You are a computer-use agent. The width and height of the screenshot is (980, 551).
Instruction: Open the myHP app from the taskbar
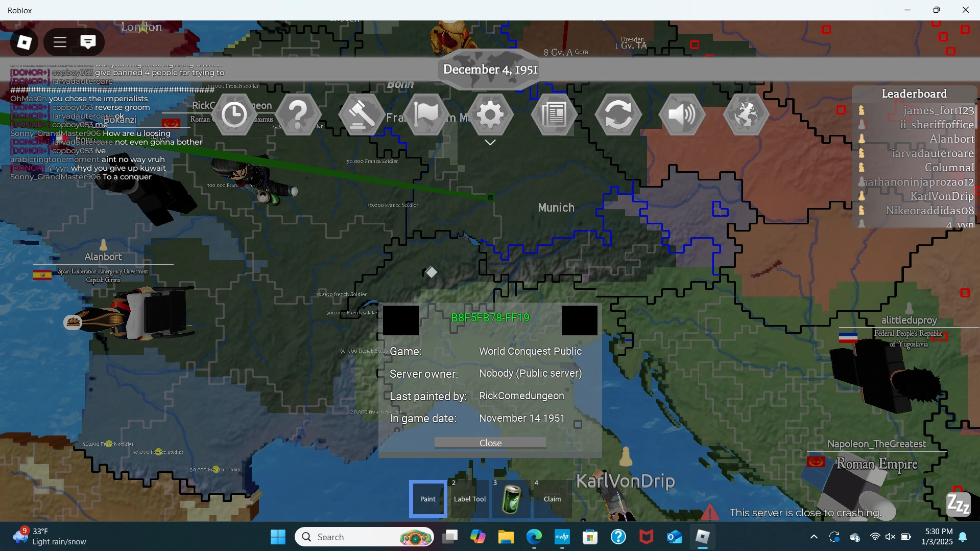(x=562, y=537)
